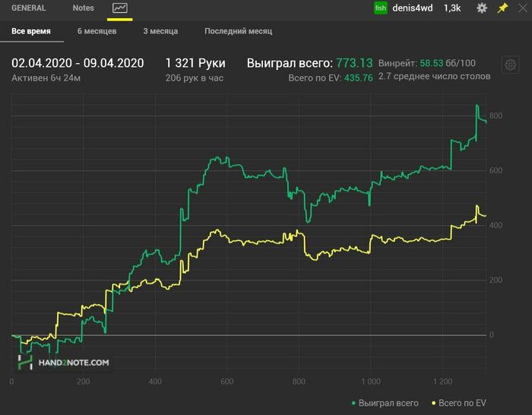
Task: Switch to the GENERAL tab
Action: (29, 8)
